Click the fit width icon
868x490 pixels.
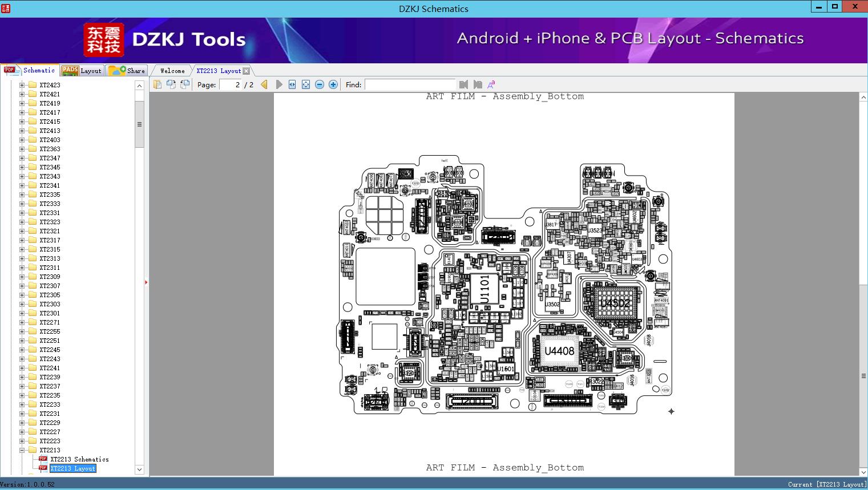click(x=292, y=84)
